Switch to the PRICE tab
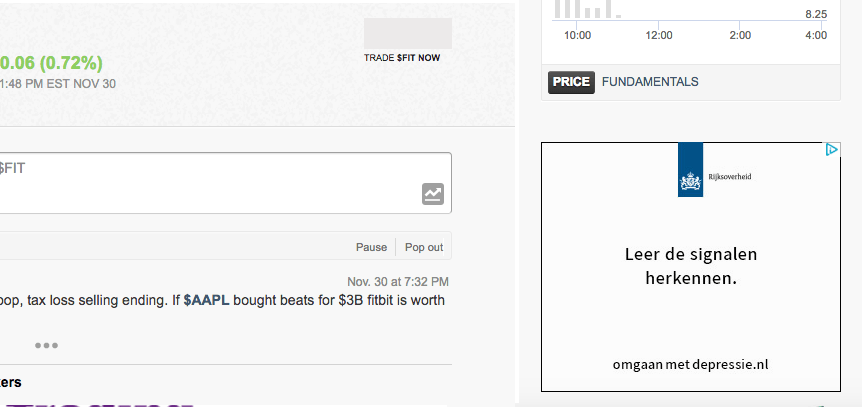862x407 pixels. tap(571, 82)
